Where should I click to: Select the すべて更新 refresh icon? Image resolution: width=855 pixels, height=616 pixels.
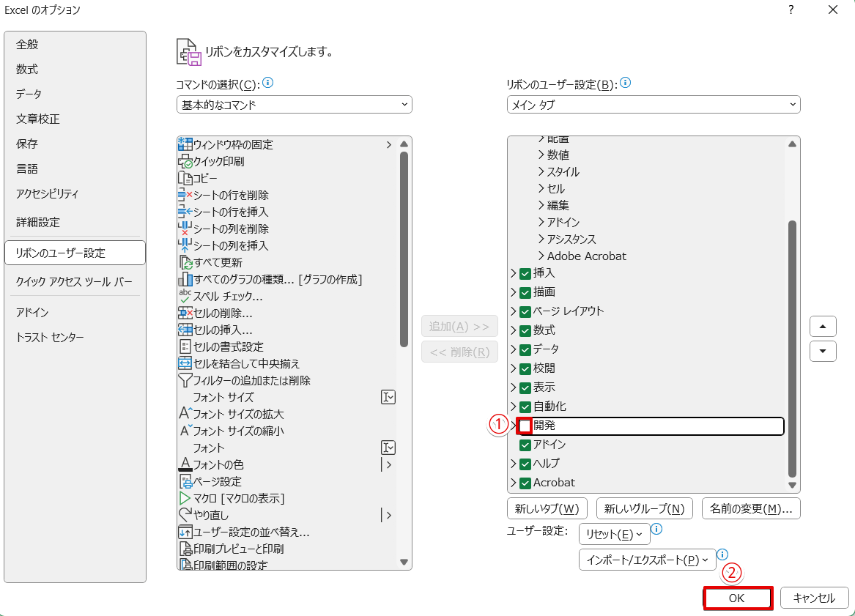[x=185, y=263]
